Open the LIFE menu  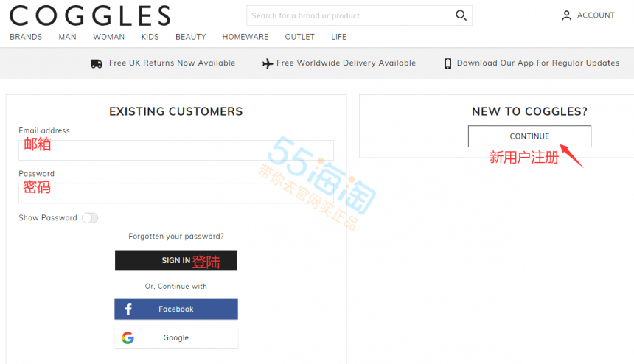coord(338,37)
